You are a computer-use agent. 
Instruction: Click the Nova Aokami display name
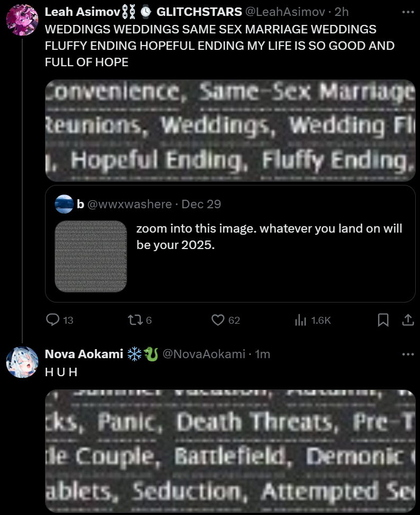84,354
